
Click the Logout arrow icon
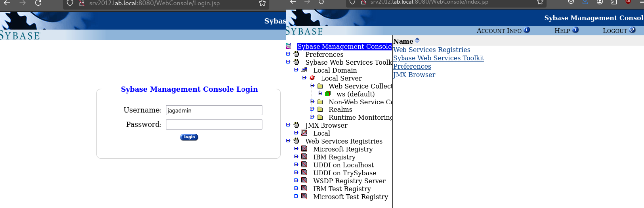click(632, 30)
